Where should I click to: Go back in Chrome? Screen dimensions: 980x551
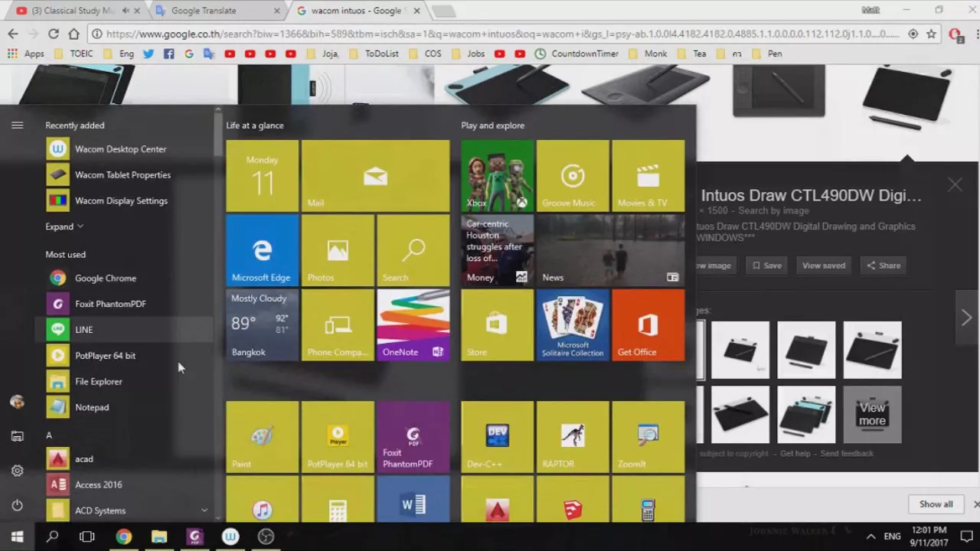[13, 34]
